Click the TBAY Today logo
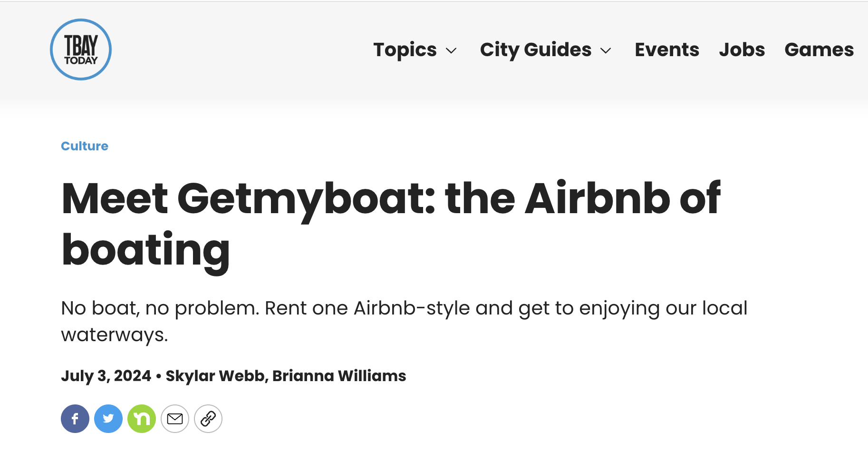 [x=81, y=49]
